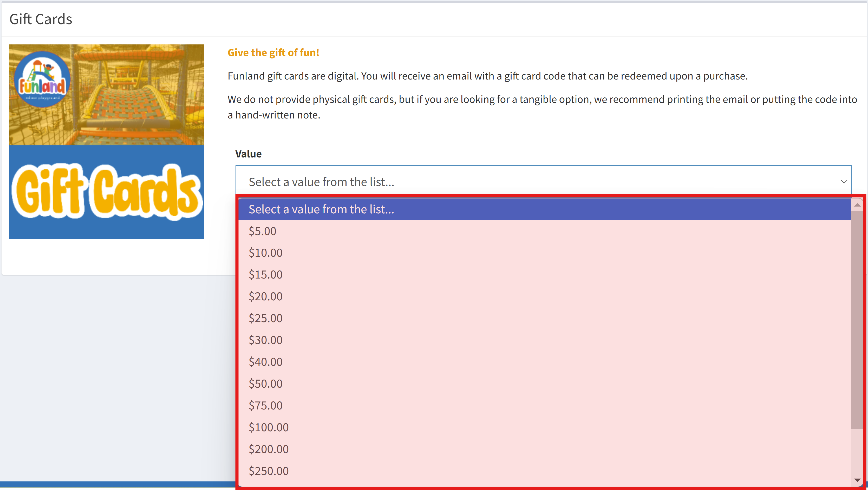Pick the $50.00 option

tap(545, 383)
